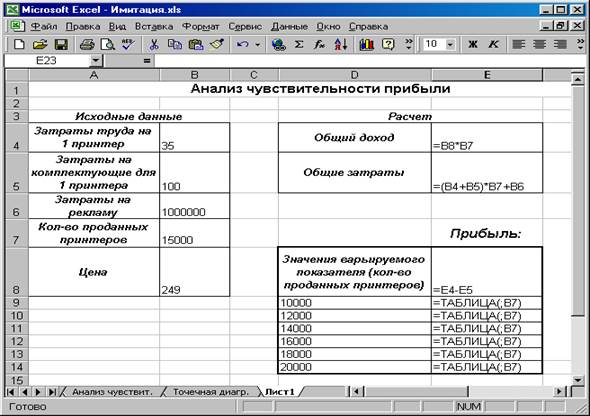This screenshot has height=416, width=590.
Task: Open the Файл menu
Action: click(44, 26)
